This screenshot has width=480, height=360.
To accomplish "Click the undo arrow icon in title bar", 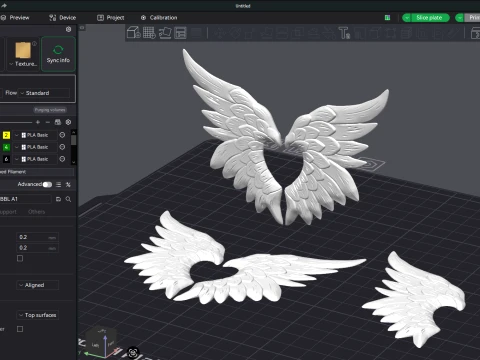I will coord(4,5).
